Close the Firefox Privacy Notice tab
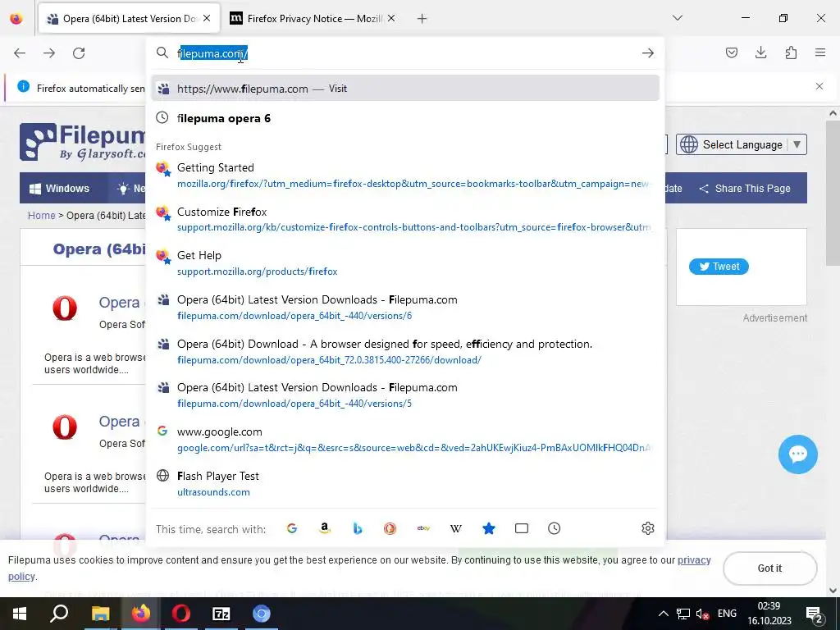Screen dimensions: 840x630 (391, 19)
